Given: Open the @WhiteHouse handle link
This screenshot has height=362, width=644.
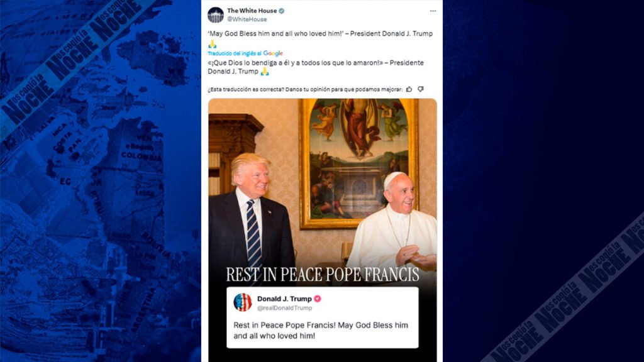Looking at the screenshot, I should 247,19.
